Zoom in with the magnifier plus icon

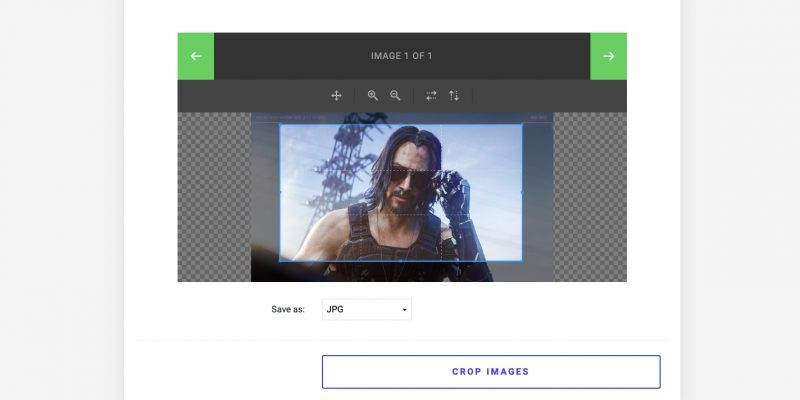tap(372, 95)
